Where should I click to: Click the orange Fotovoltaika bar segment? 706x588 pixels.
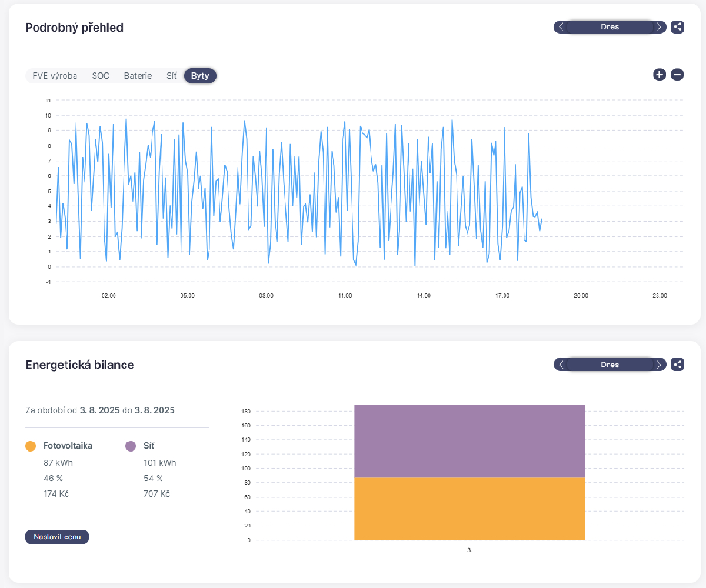point(469,509)
